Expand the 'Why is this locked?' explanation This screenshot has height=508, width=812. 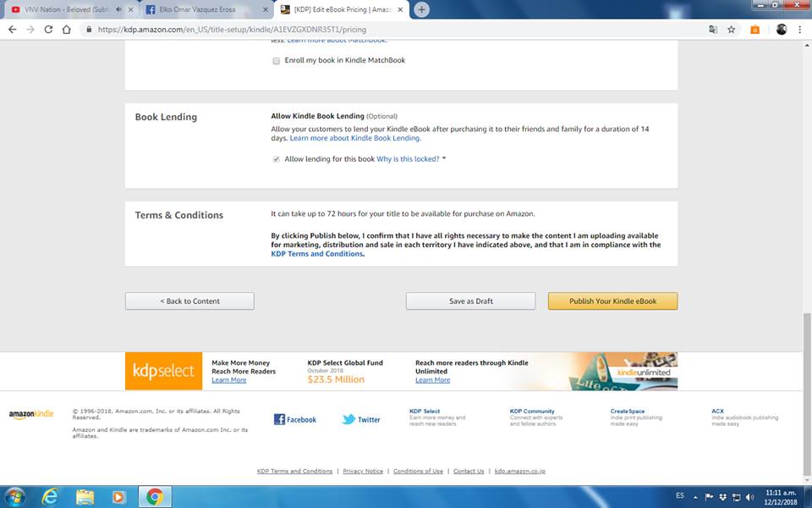tap(410, 159)
